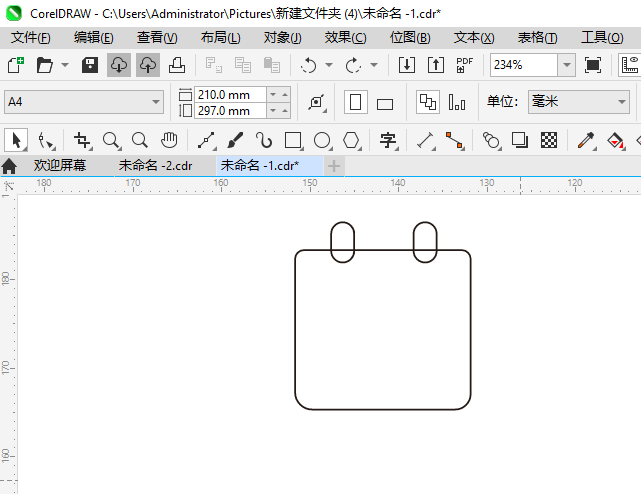The width and height of the screenshot is (641, 494).
Task: Select the Drop shadow tool
Action: pos(520,140)
